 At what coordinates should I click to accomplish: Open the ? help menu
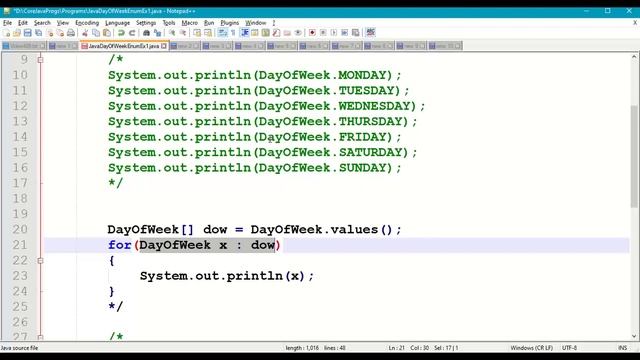click(x=274, y=23)
